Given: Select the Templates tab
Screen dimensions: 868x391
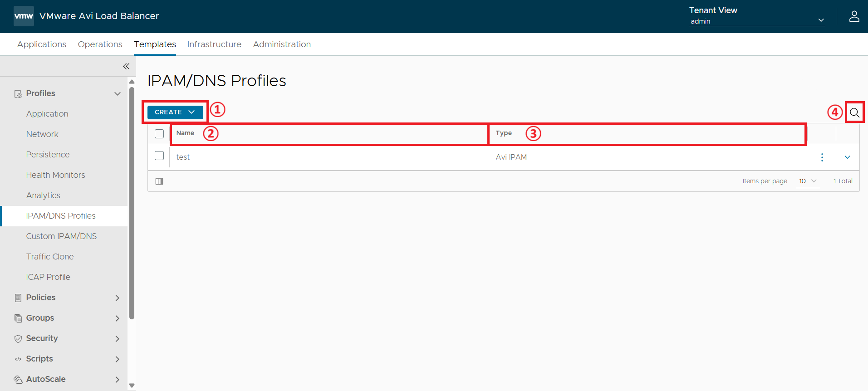Looking at the screenshot, I should [155, 44].
